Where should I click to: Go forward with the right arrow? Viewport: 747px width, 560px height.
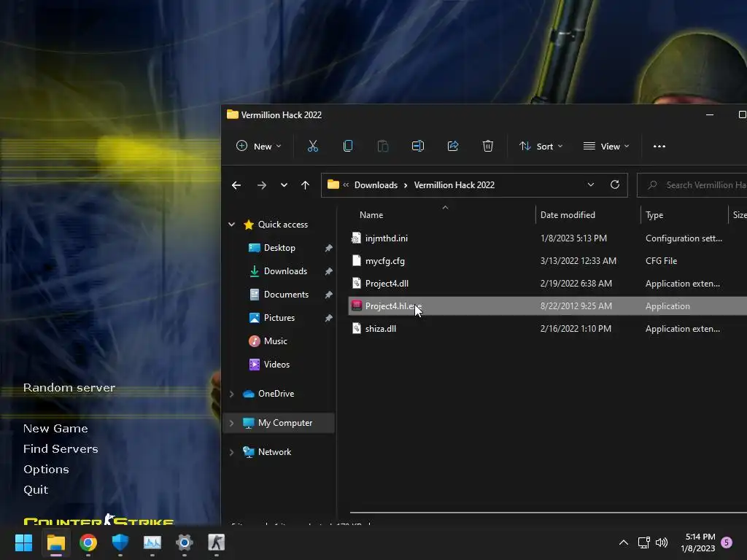tap(262, 185)
